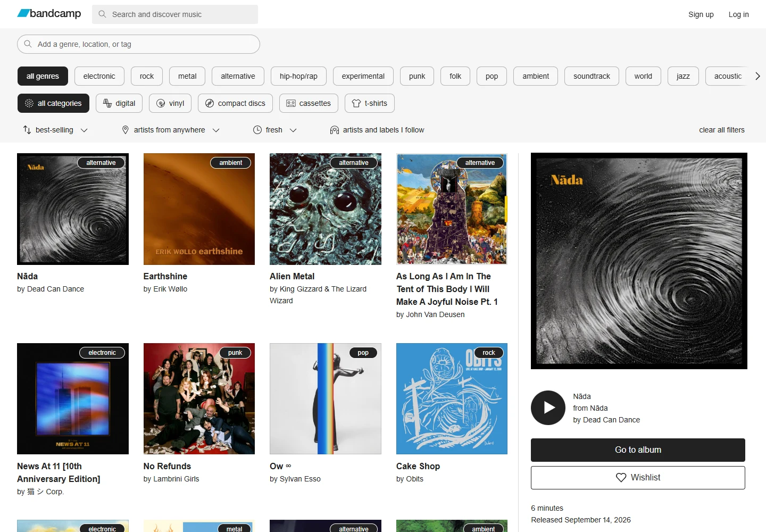Viewport: 766px width, 532px height.
Task: Filter by hip-hop/rap genre
Action: point(298,76)
